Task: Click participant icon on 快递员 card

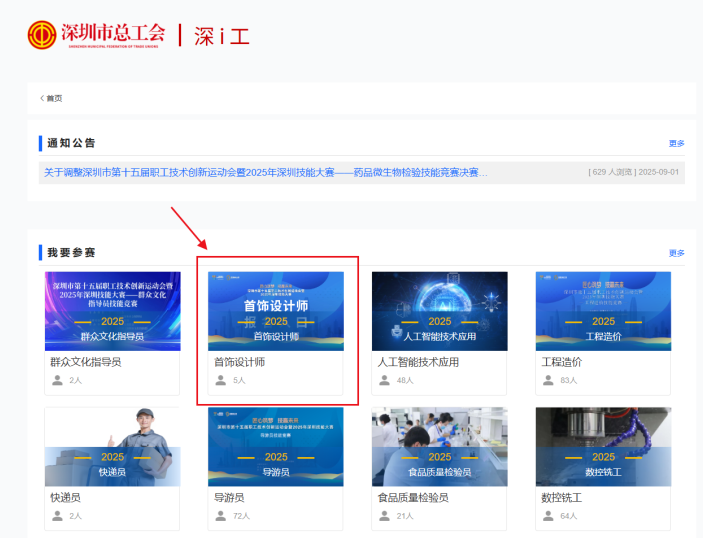Action: coord(57,516)
